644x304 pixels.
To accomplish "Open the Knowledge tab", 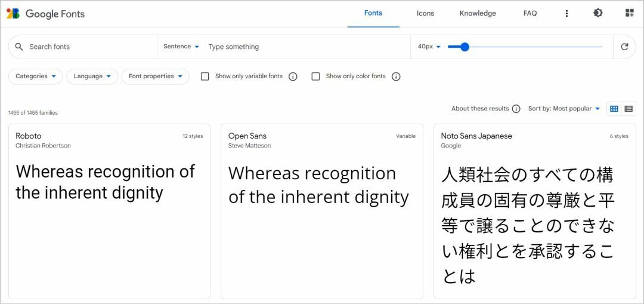I will (x=478, y=13).
